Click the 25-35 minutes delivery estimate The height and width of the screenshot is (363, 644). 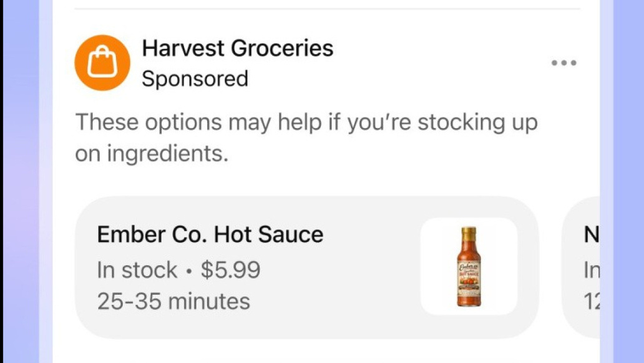[x=173, y=302]
